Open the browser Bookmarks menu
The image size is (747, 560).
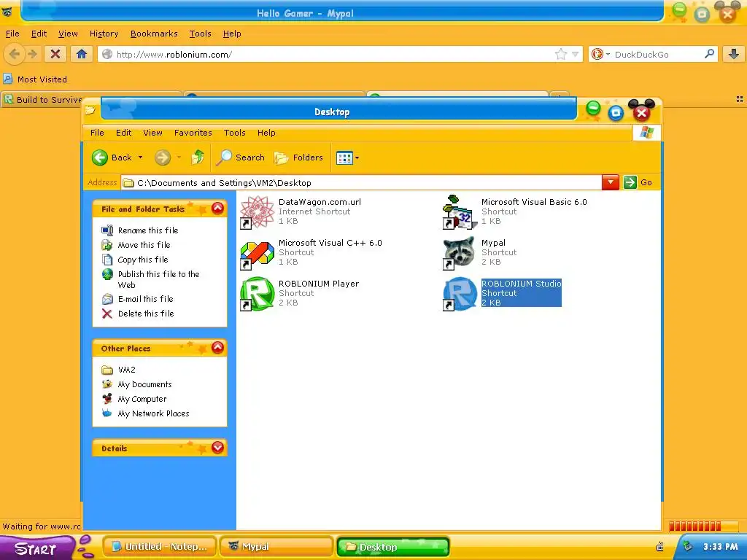(x=154, y=34)
